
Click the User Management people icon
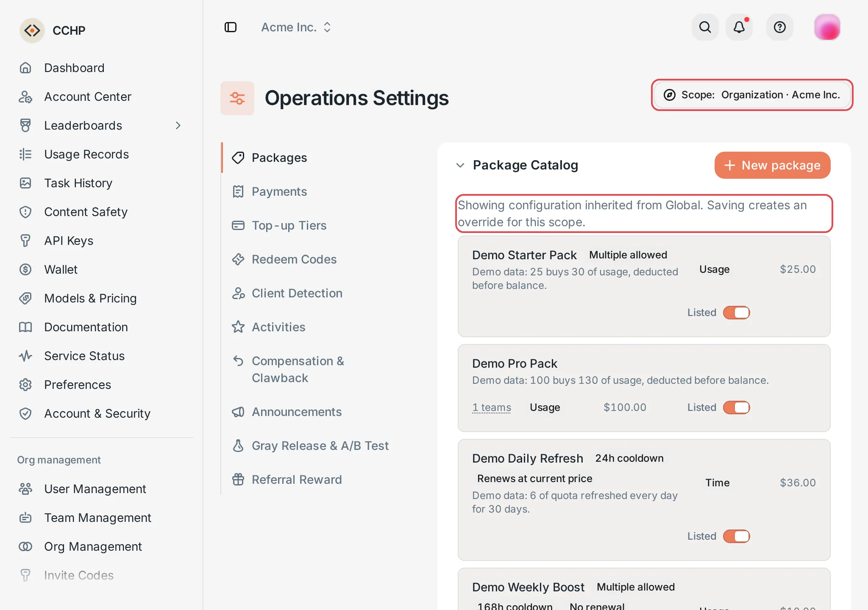(x=25, y=489)
